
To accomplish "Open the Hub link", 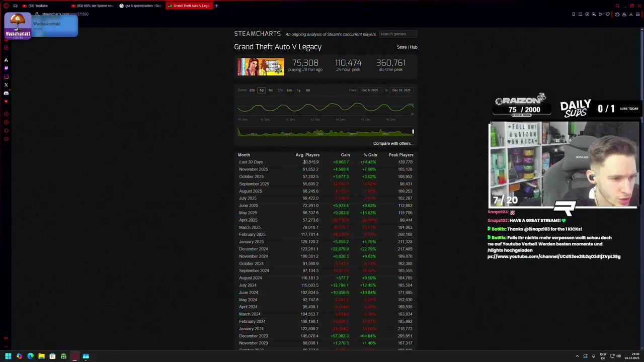I will [414, 47].
